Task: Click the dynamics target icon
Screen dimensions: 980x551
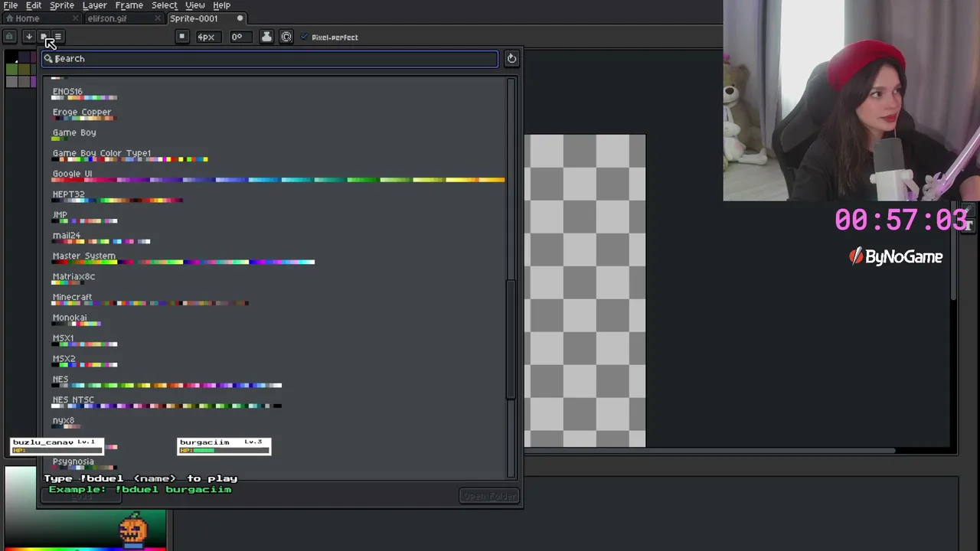Action: [x=286, y=37]
